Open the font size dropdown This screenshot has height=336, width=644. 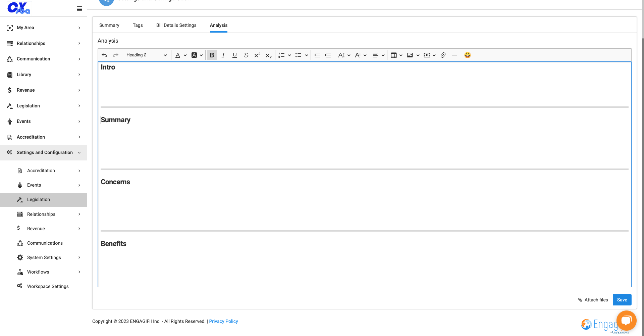point(344,55)
